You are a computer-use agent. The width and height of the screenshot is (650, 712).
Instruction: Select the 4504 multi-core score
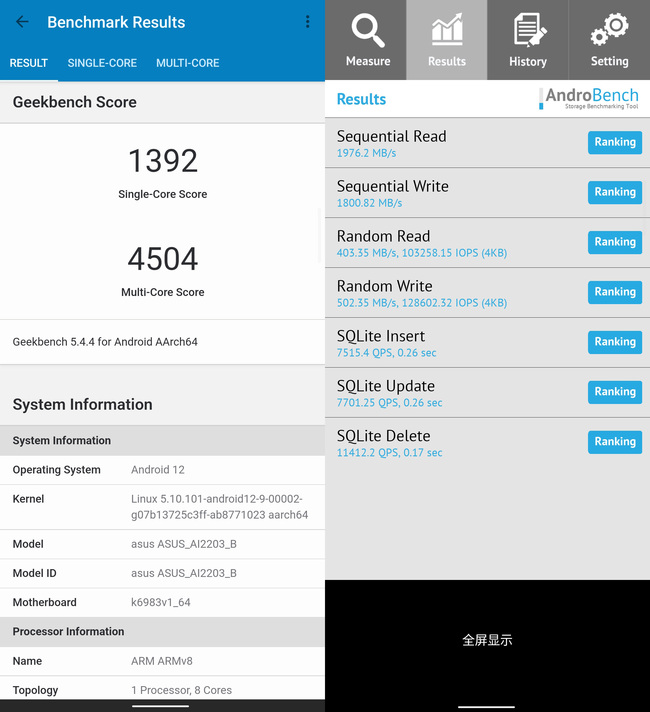coord(163,259)
